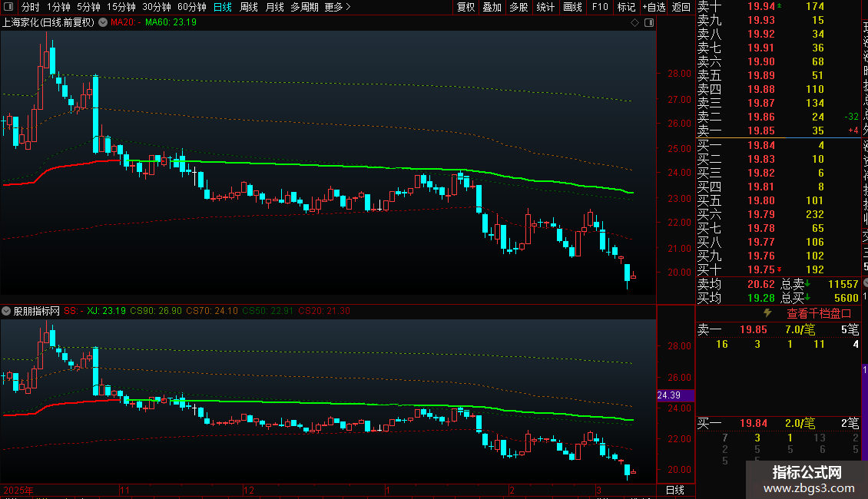Viewport: 868px width, 499px height.
Task: Click the 复权 adjustment button
Action: click(x=466, y=7)
